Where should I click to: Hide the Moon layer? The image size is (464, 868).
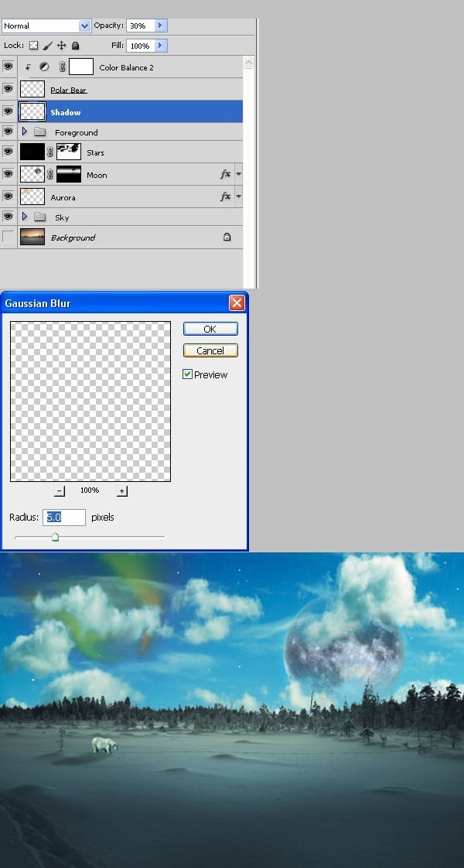click(8, 174)
